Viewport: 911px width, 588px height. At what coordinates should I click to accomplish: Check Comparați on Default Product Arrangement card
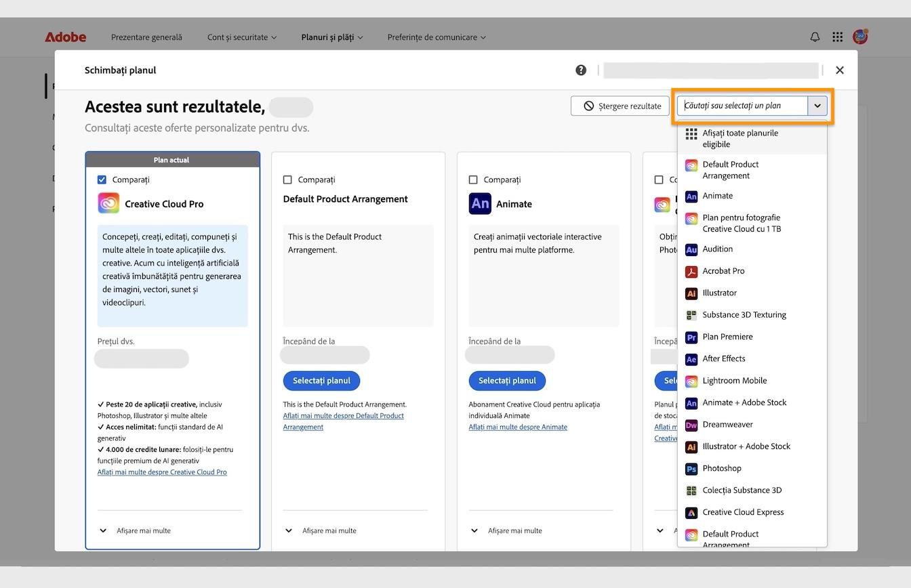pos(287,180)
